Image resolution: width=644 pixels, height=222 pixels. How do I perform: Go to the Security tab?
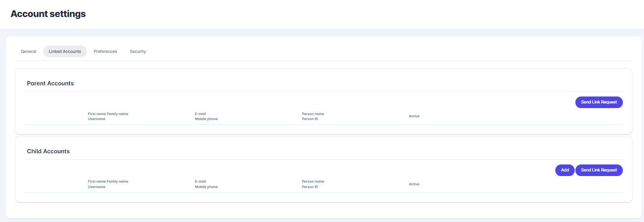pos(138,51)
